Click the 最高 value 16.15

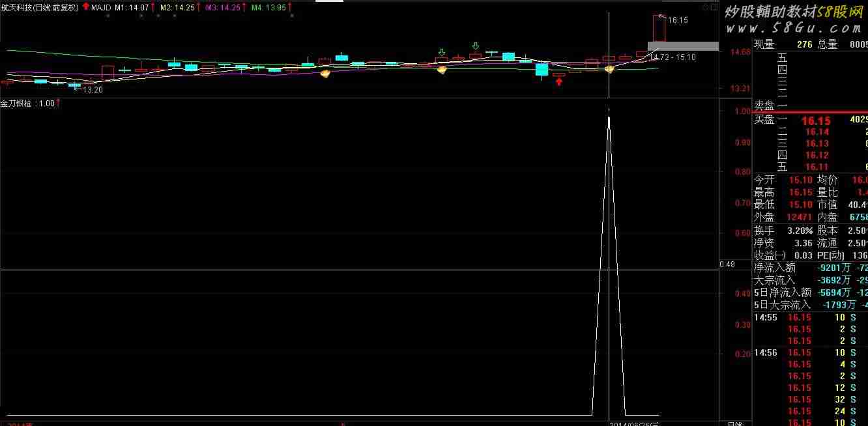point(801,193)
